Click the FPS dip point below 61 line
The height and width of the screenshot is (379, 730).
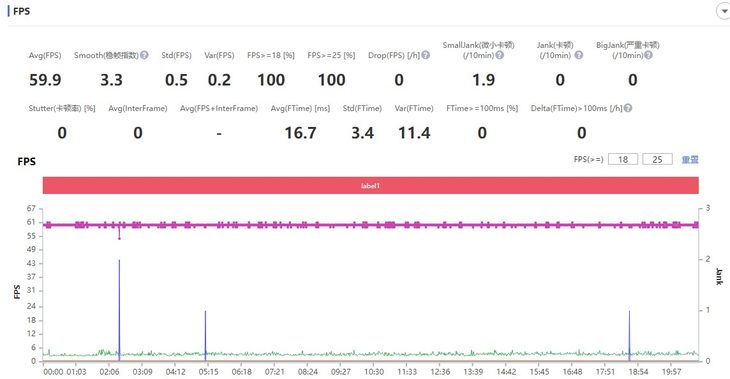pos(119,238)
